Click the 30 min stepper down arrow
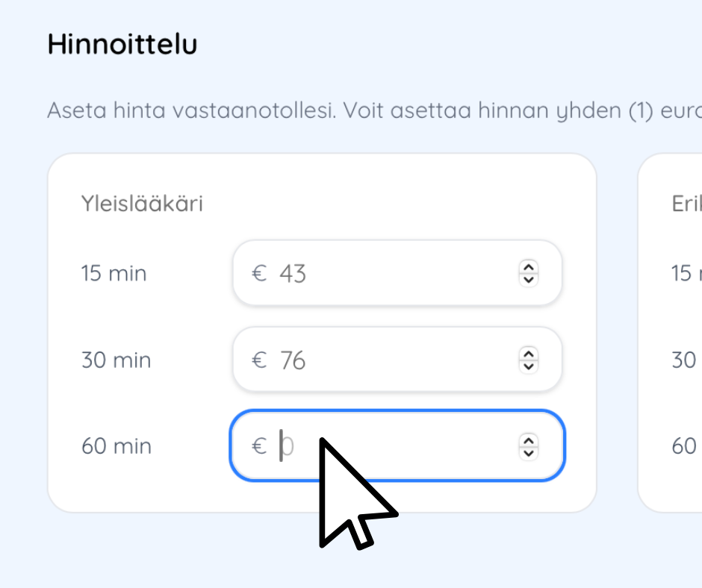 (x=528, y=366)
